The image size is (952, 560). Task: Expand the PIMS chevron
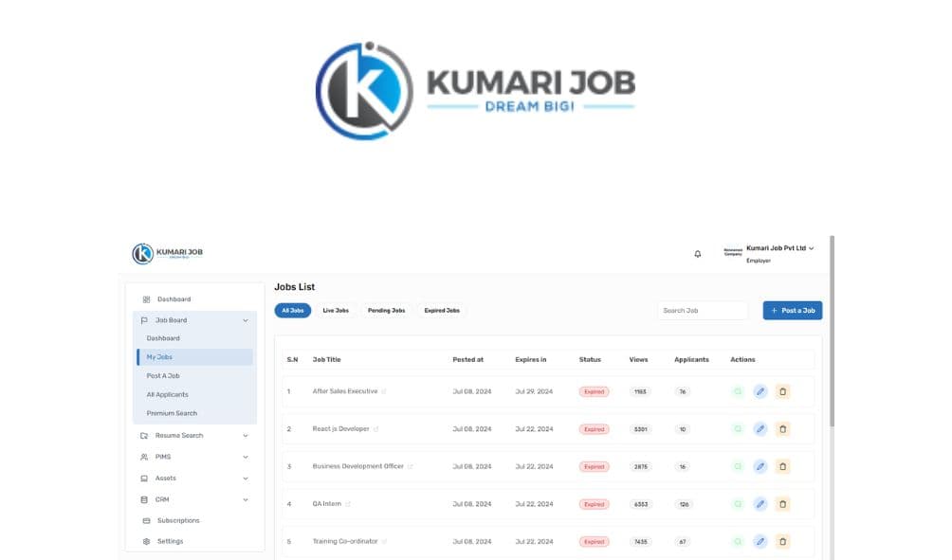click(x=246, y=457)
